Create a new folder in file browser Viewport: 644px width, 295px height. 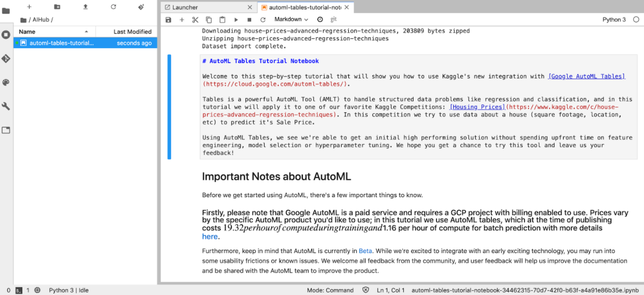[57, 7]
